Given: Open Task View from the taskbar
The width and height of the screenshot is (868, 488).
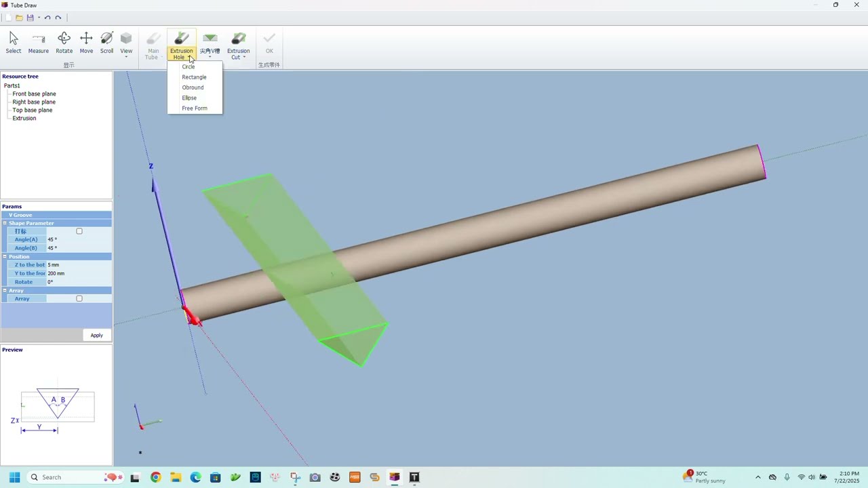Looking at the screenshot, I should point(135,477).
